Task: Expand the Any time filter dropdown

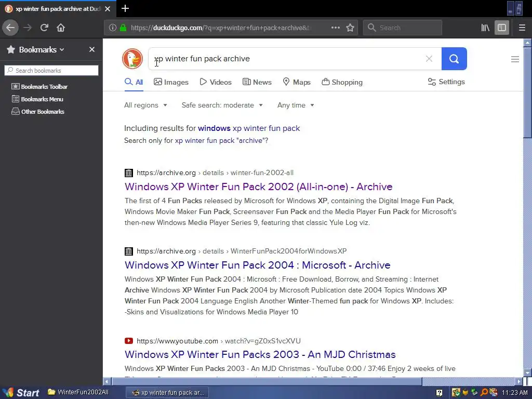Action: click(296, 105)
